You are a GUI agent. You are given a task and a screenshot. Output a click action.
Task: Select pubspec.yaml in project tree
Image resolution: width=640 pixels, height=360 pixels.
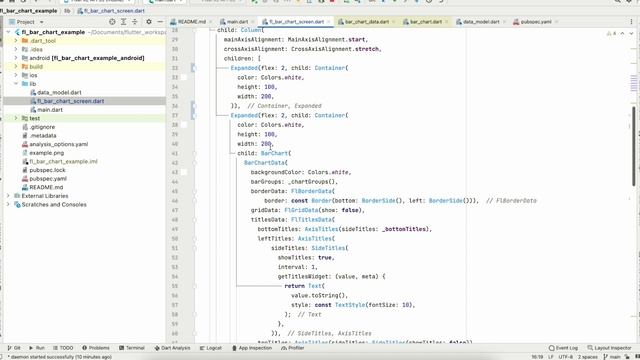click(x=48, y=179)
